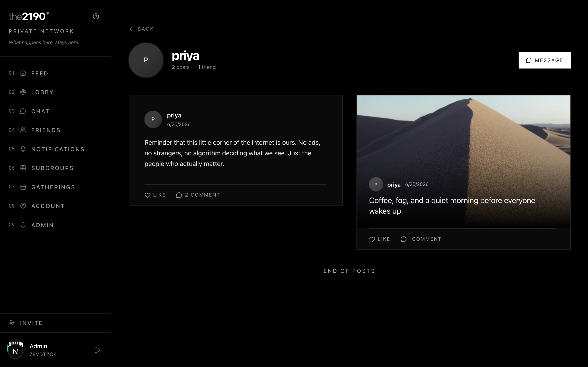
Task: Open the Feed home icon
Action: coord(23,73)
